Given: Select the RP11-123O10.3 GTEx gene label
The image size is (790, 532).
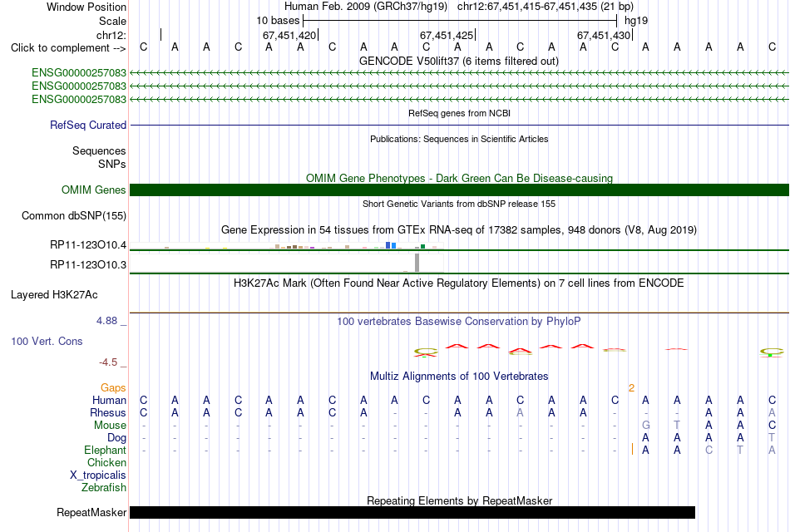Looking at the screenshot, I should point(87,264).
